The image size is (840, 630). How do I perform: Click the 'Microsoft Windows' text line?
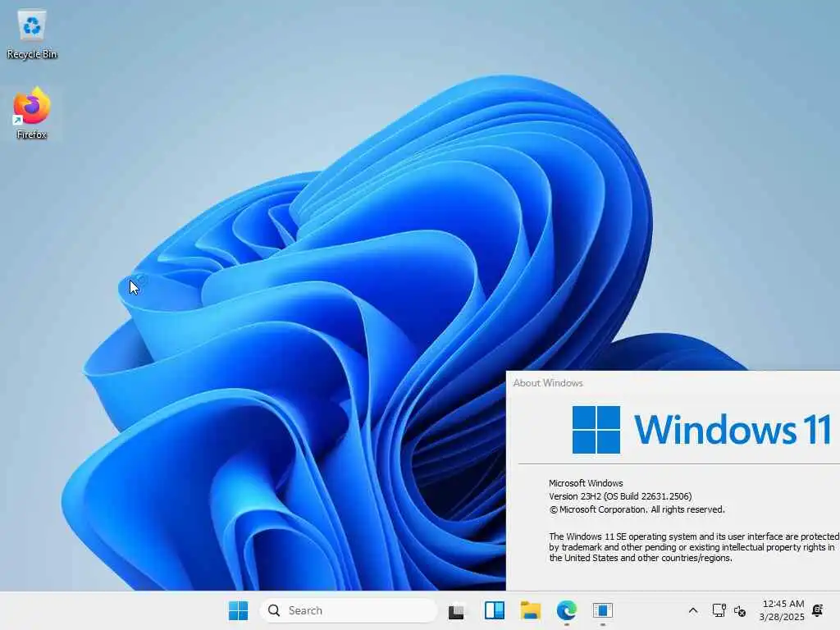[x=586, y=483]
